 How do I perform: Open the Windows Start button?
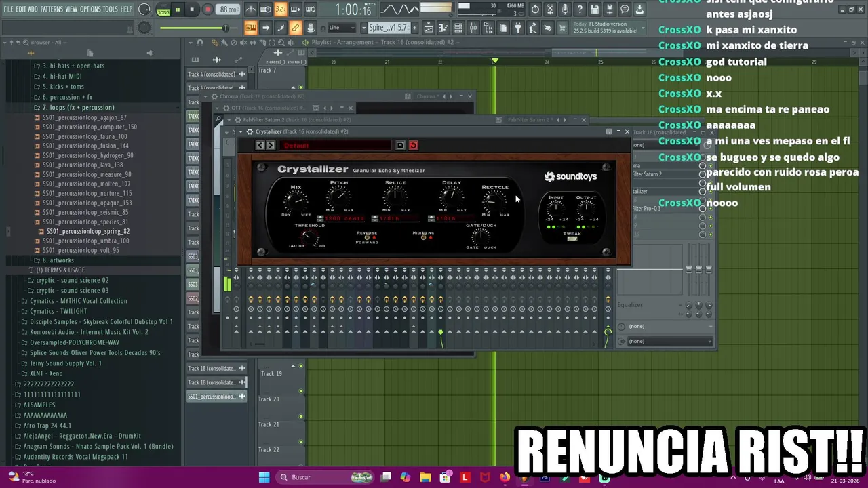pos(264,477)
